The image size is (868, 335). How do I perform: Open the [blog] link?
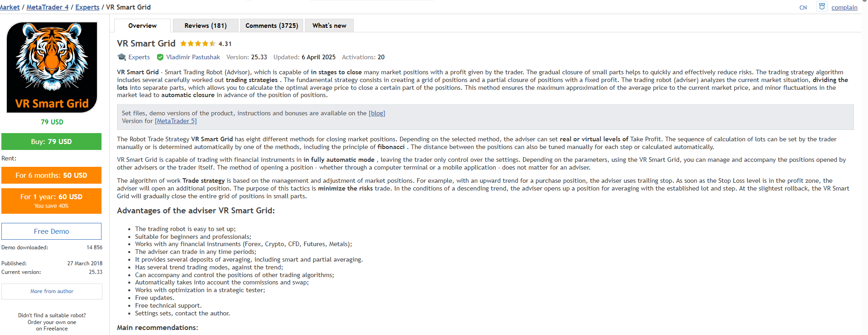point(377,113)
